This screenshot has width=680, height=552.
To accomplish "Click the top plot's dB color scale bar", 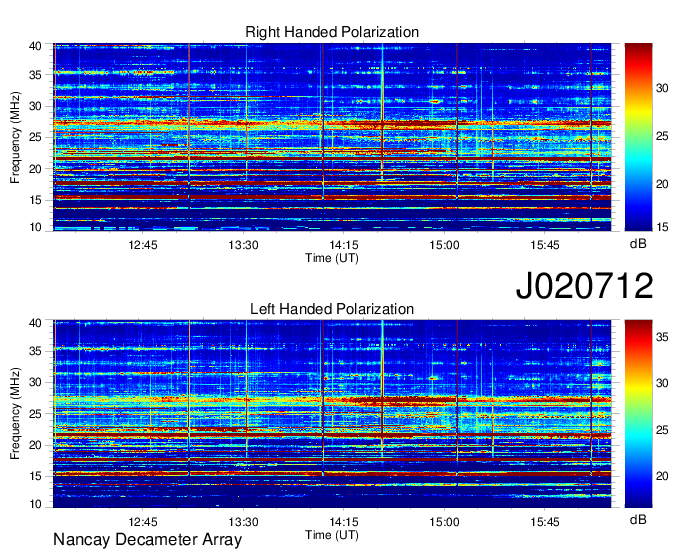I will (638, 137).
